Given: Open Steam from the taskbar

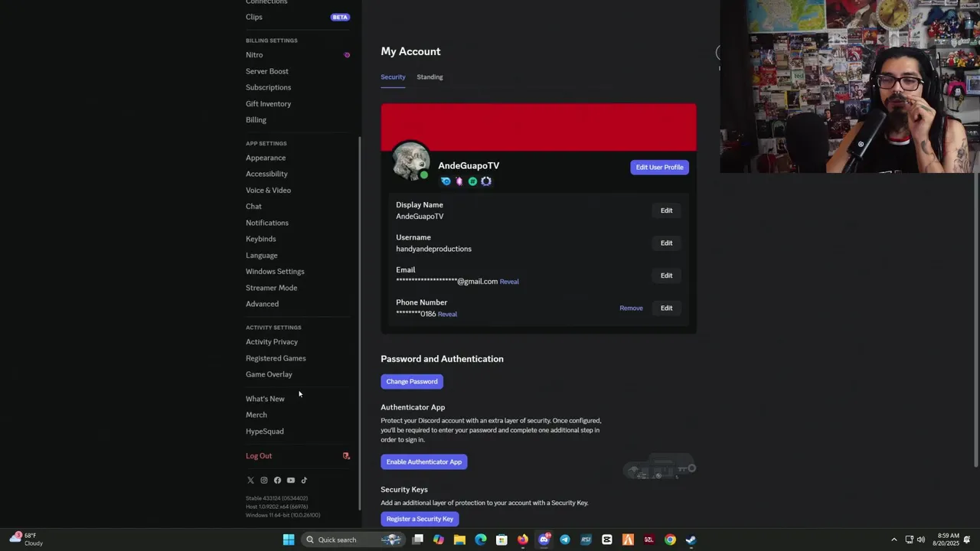Looking at the screenshot, I should [691, 540].
